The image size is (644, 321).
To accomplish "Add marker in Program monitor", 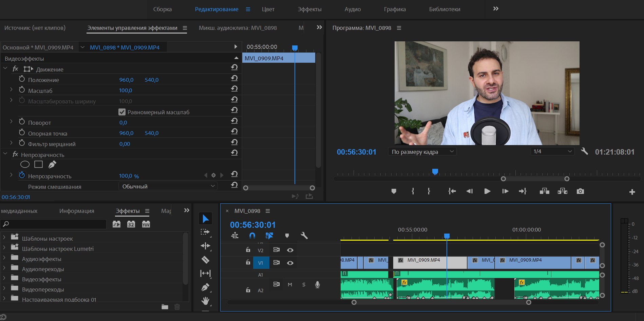I will [x=394, y=192].
